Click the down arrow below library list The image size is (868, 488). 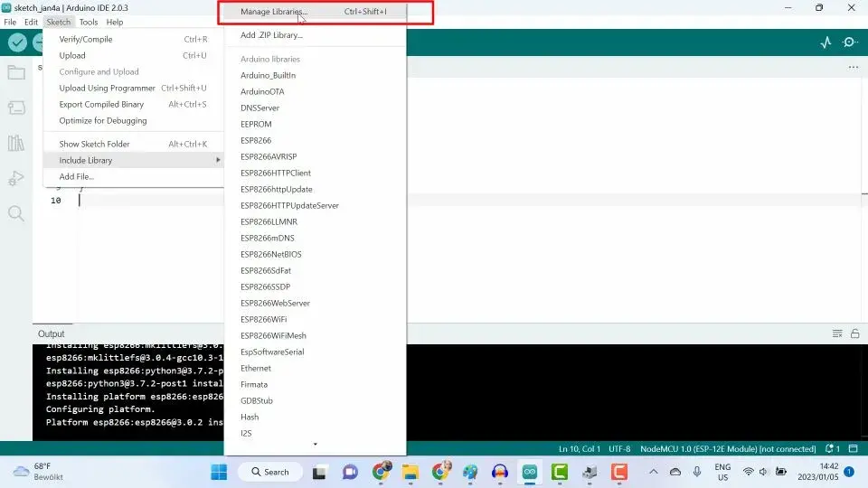[315, 445]
